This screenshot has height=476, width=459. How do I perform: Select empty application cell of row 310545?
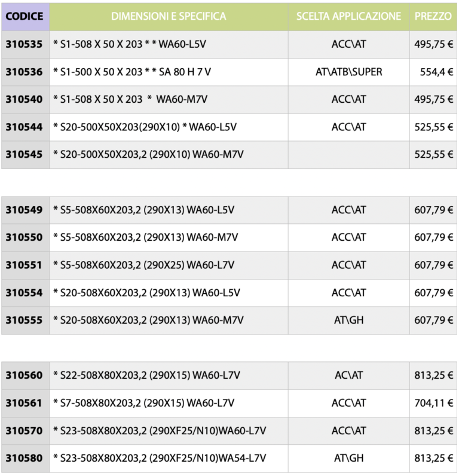point(348,155)
